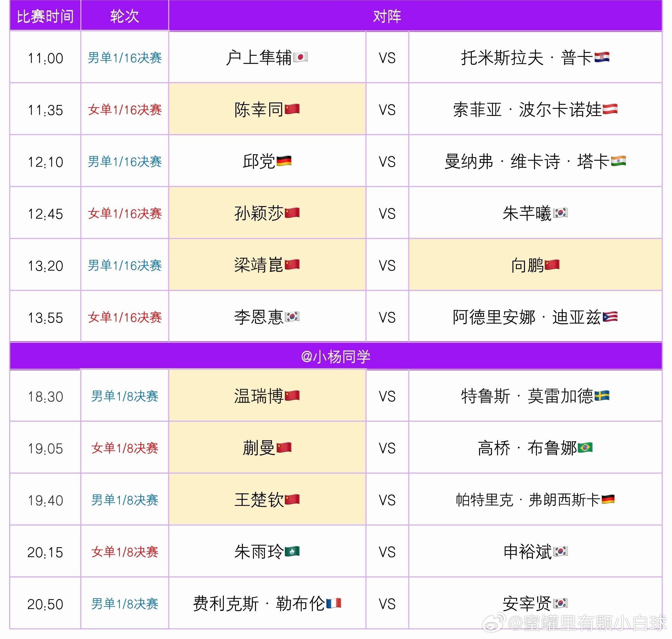Click India flag beside 曼纳弗·维卡诗·塔卡
Image resolution: width=672 pixels, height=639 pixels.
point(618,161)
